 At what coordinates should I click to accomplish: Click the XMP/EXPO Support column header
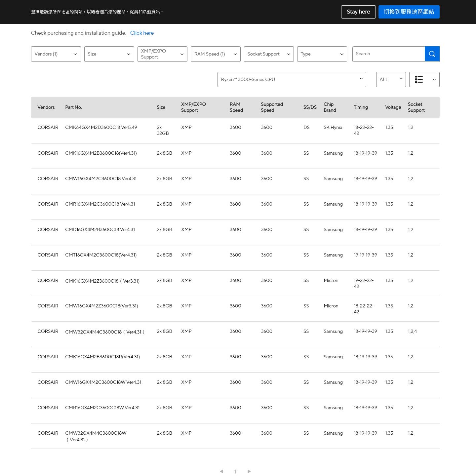pyautogui.click(x=193, y=107)
